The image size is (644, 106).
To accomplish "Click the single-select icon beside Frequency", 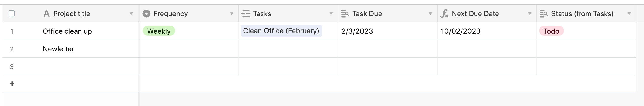I will click(146, 13).
